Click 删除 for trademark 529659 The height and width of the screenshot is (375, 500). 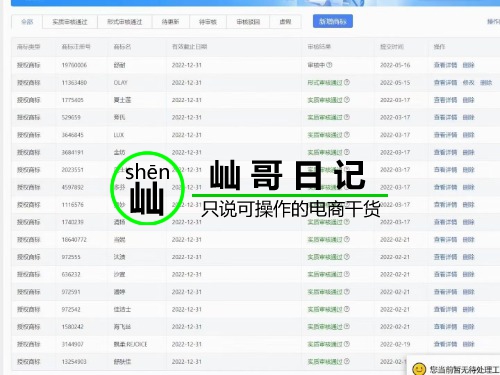[468, 117]
